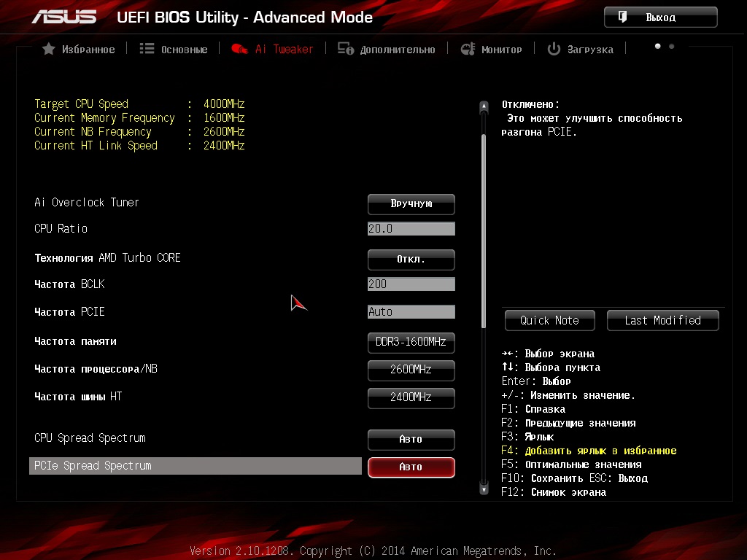Select the CPU Ratio row label

point(61,228)
